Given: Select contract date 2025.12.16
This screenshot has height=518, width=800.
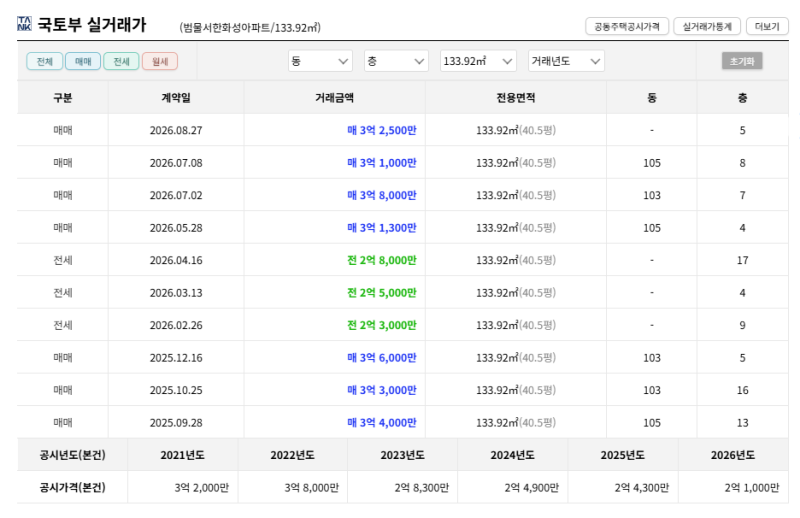Looking at the screenshot, I should pos(176,358).
